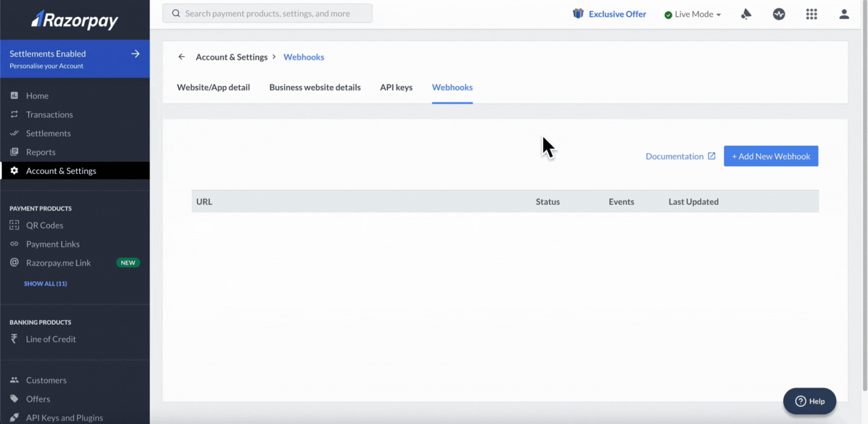Click the Exclusive Offer link
The height and width of the screenshot is (424, 868).
617,14
